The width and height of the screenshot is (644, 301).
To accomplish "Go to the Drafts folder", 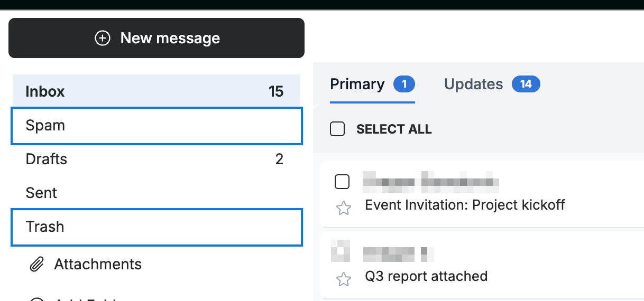I will pyautogui.click(x=157, y=159).
